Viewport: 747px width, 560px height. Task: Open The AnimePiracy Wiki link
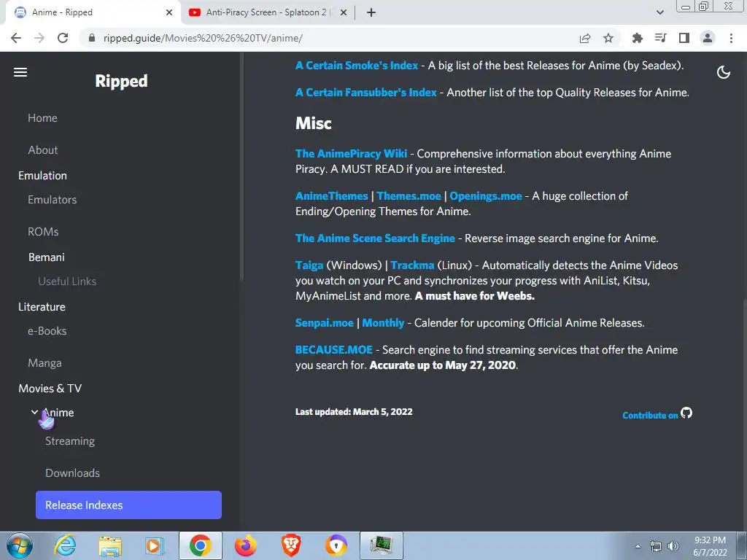point(351,154)
